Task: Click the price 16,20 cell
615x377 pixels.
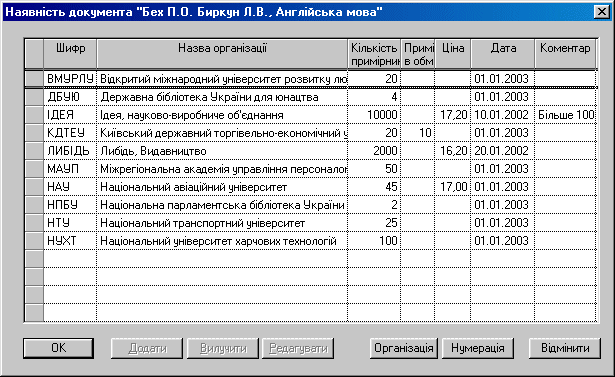Action: pyautogui.click(x=453, y=151)
